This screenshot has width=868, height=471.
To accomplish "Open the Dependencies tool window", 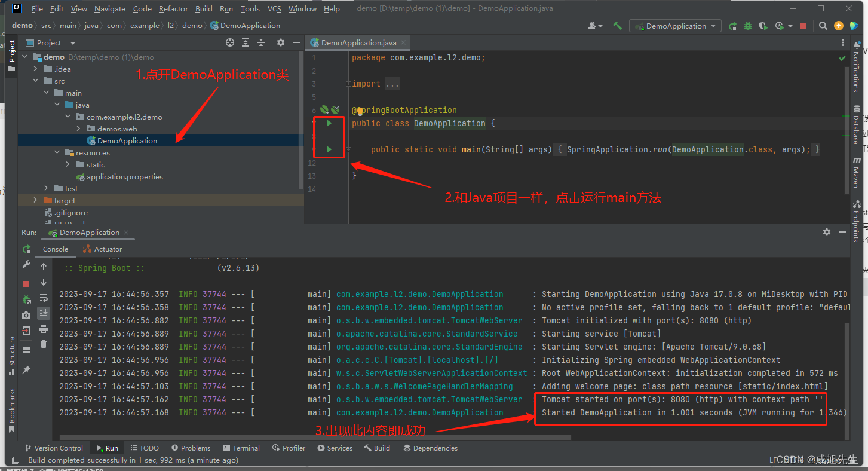I will click(430, 448).
